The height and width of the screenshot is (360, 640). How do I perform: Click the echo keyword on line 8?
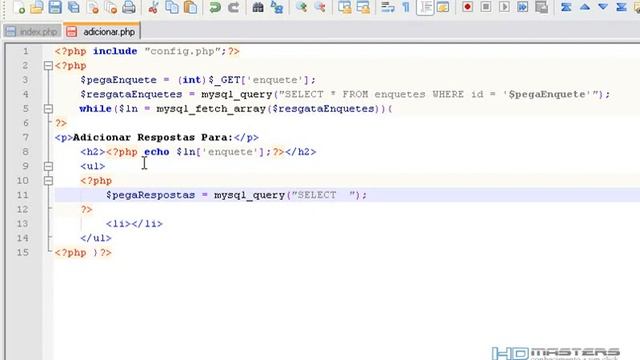[x=157, y=152]
